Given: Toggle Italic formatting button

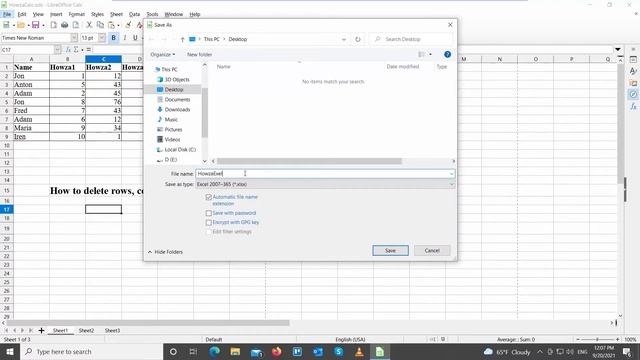Looking at the screenshot, I should 124,38.
